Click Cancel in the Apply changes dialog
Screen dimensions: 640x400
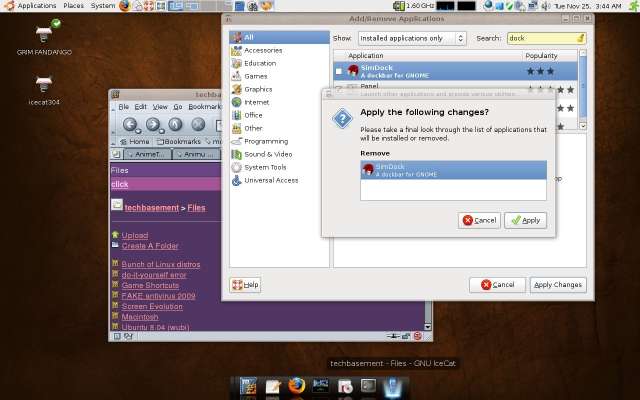pos(479,220)
